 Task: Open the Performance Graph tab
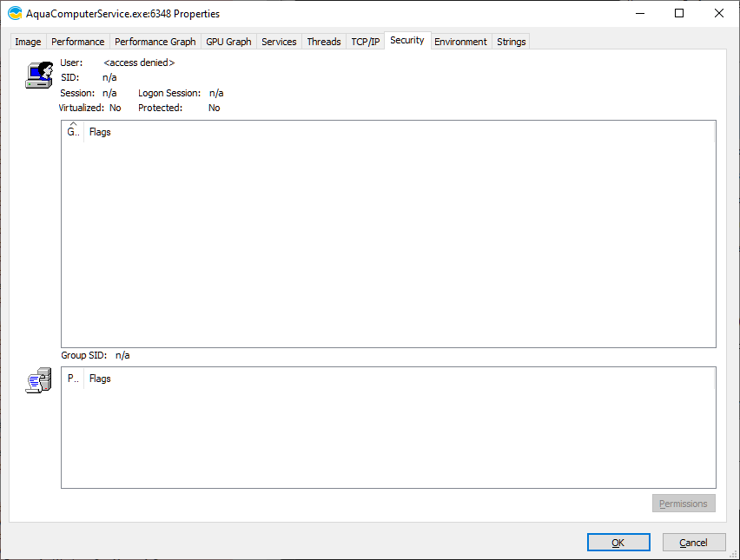click(155, 42)
